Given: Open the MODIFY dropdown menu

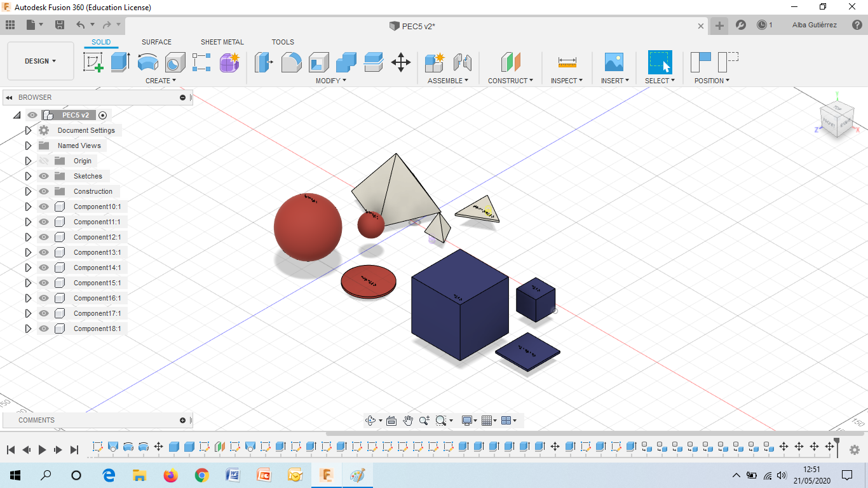Looking at the screenshot, I should pos(331,81).
